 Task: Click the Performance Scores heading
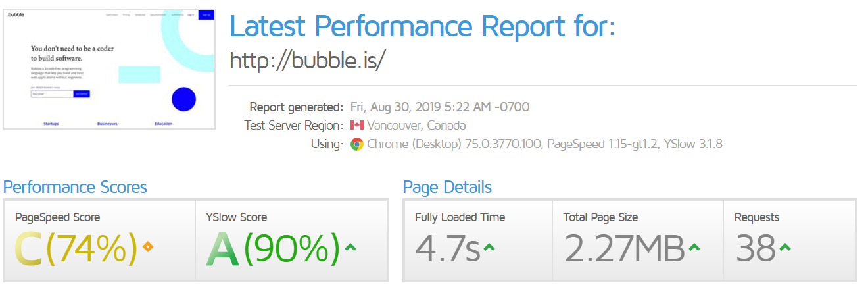pyautogui.click(x=75, y=187)
